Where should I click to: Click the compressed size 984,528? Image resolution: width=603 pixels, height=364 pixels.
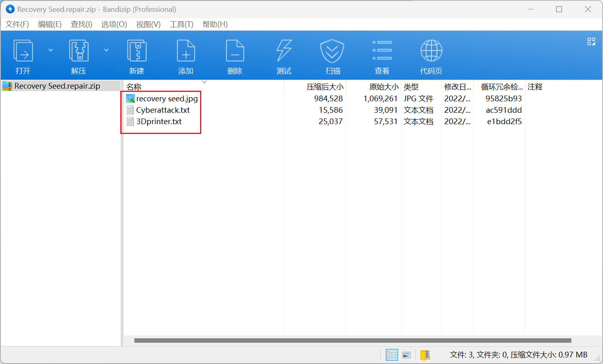[x=328, y=98]
